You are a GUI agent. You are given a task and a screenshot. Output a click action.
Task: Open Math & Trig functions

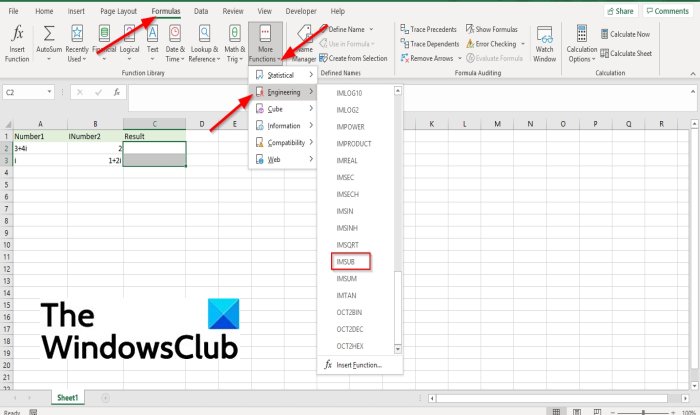(x=234, y=44)
